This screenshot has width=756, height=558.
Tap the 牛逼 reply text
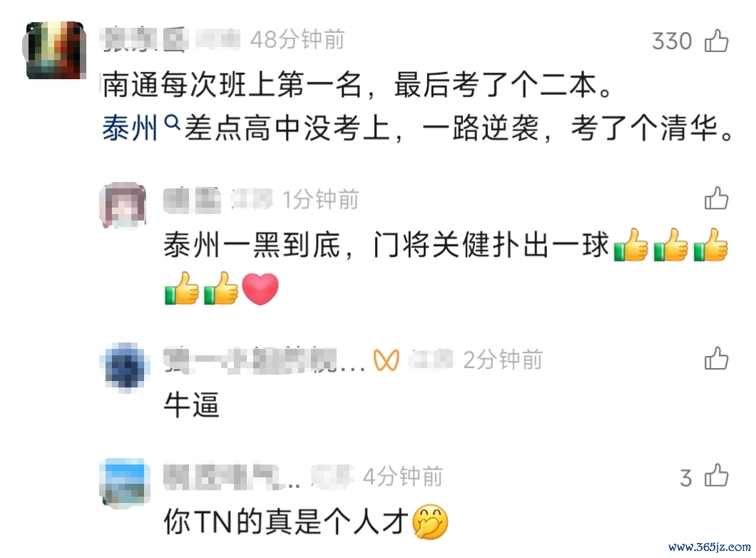192,405
